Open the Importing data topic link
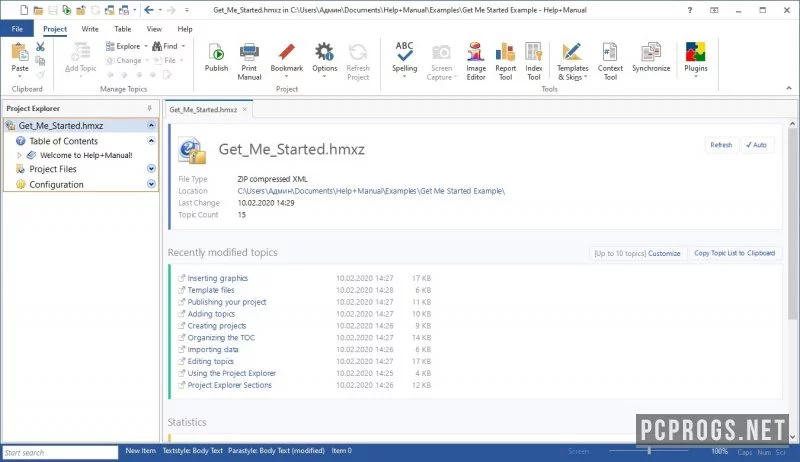The height and width of the screenshot is (462, 800). click(x=213, y=349)
